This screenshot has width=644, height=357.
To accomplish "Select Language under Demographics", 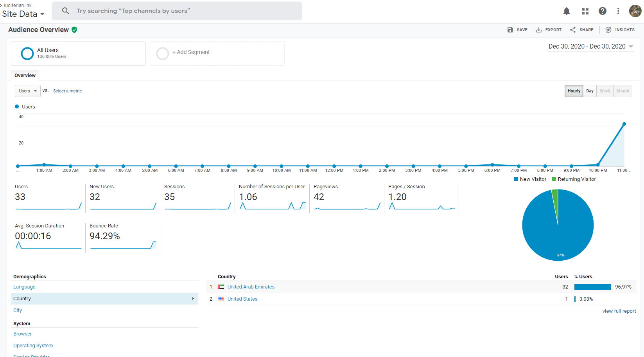I will (x=24, y=287).
